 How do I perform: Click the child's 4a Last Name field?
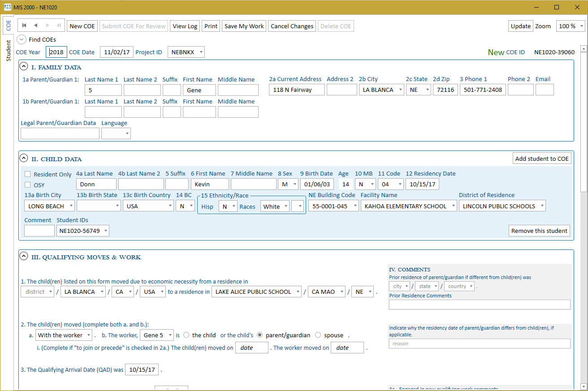point(96,184)
